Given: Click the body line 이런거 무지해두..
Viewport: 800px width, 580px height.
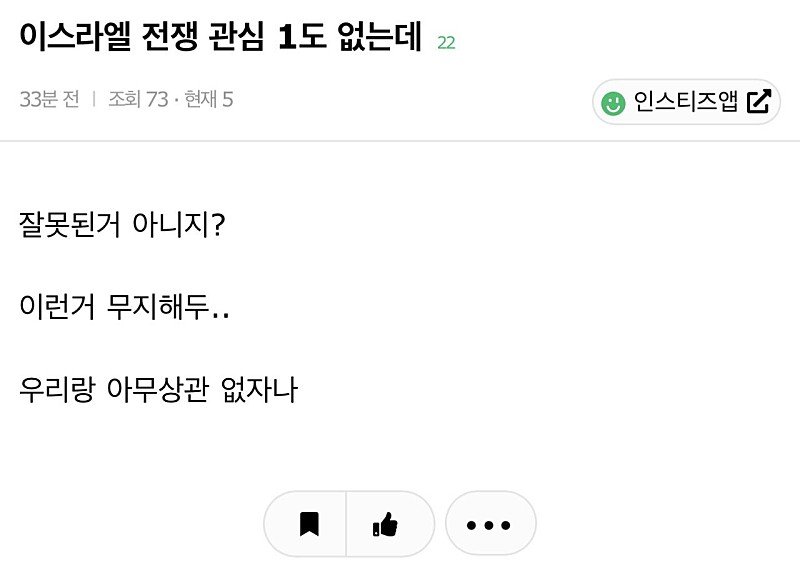Looking at the screenshot, I should pyautogui.click(x=124, y=306).
